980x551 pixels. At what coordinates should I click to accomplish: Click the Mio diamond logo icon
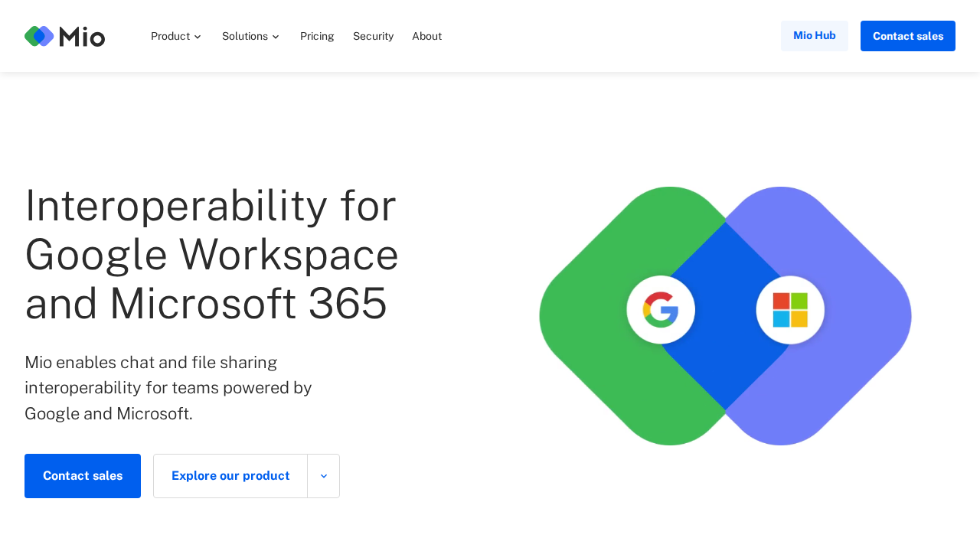click(39, 36)
